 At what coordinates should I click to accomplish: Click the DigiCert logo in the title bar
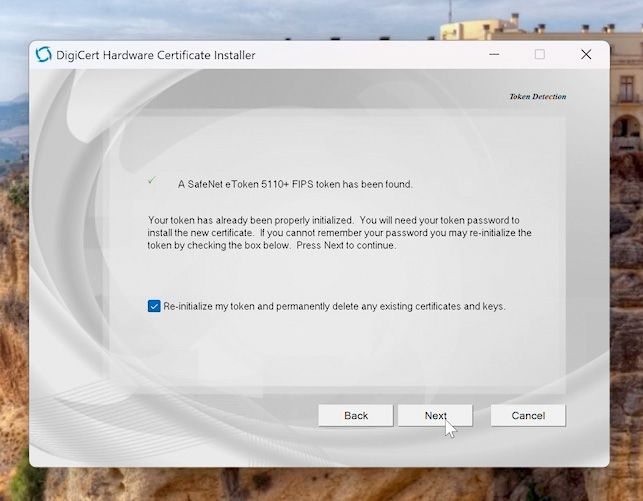coord(44,55)
